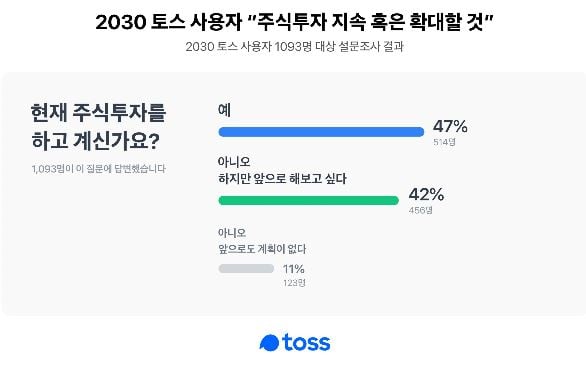586x368 pixels.
Task: Click the 123명 count under 11%
Action: click(294, 283)
